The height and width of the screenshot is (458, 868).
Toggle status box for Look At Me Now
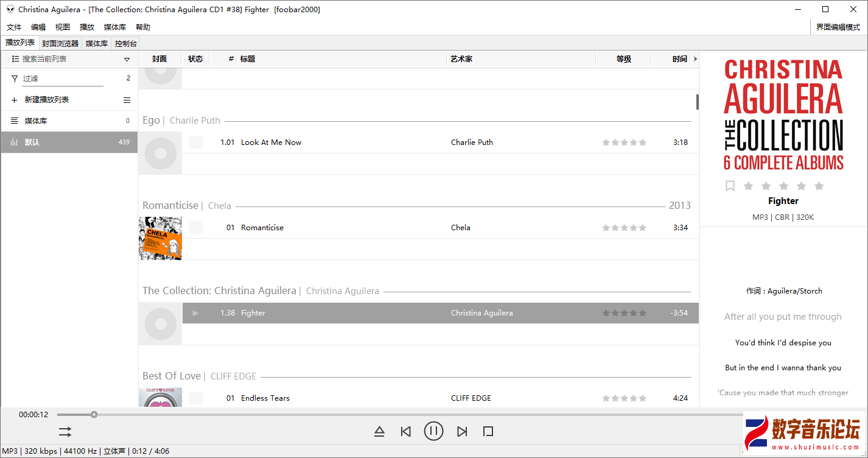coord(195,143)
